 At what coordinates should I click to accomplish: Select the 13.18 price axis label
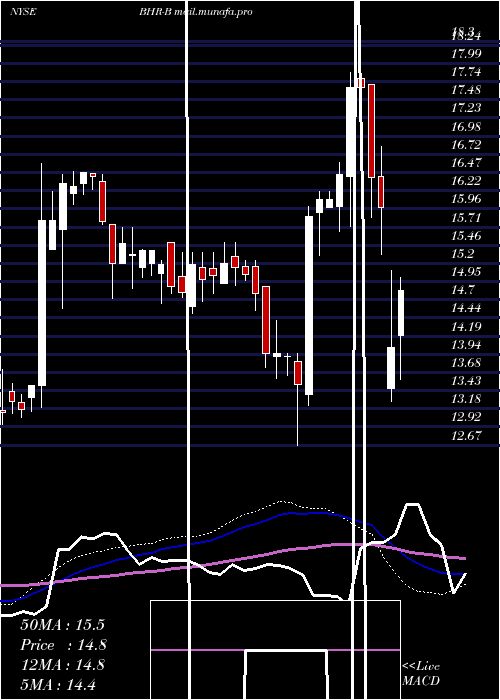pos(466,399)
